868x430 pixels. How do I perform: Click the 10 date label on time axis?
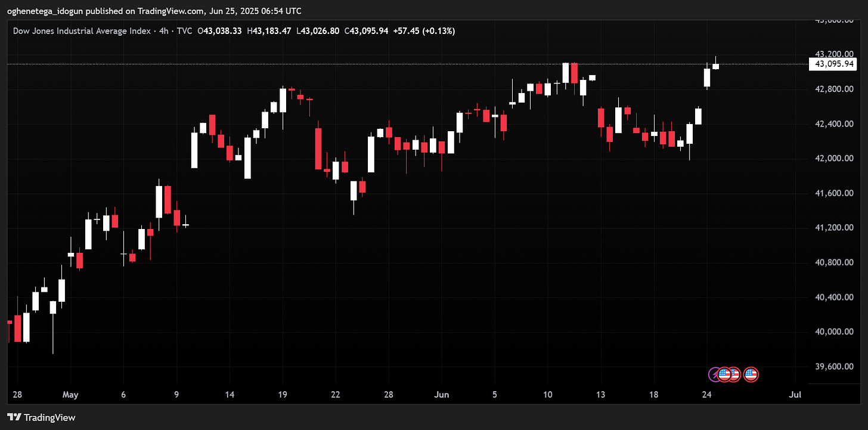click(x=548, y=395)
